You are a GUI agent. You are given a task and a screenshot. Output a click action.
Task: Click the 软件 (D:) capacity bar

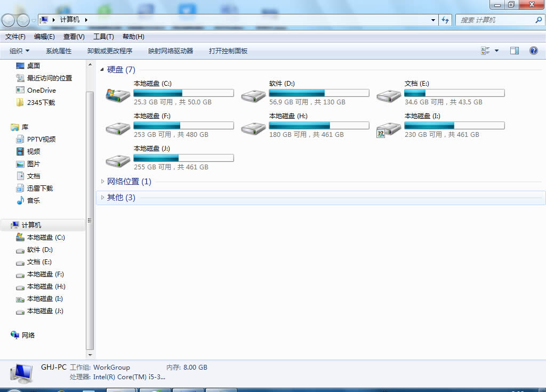click(x=318, y=93)
